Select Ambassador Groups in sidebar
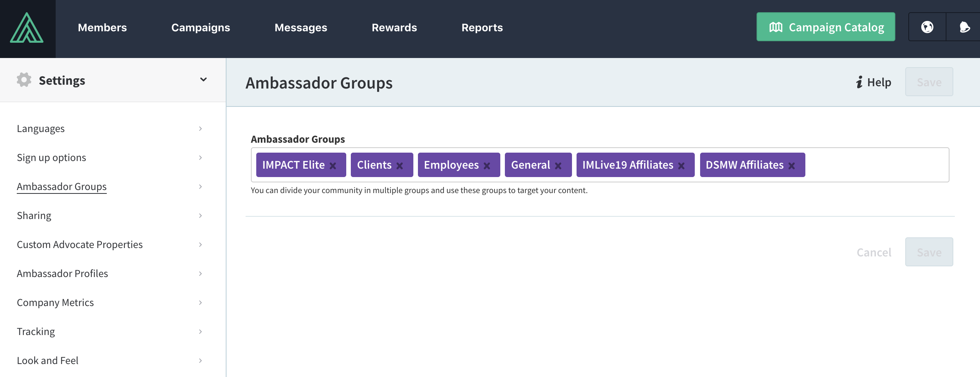The width and height of the screenshot is (980, 377). (62, 187)
